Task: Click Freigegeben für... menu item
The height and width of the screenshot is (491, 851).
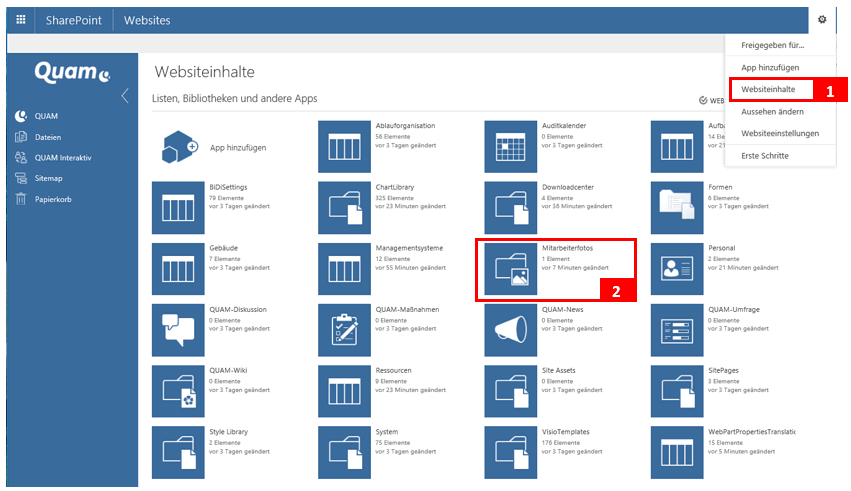Action: 772,45
